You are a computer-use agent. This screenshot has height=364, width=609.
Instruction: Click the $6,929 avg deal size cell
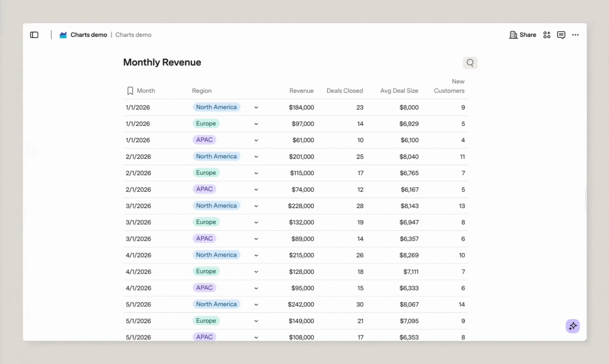409,124
